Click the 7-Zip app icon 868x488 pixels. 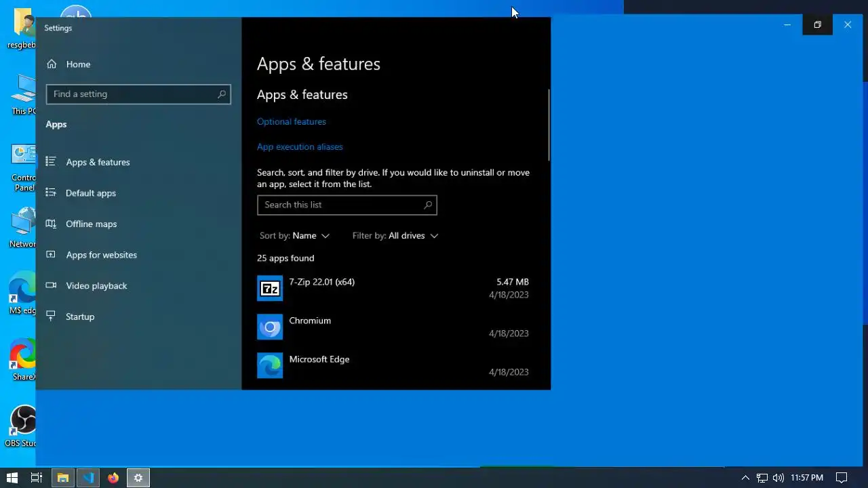coord(270,288)
